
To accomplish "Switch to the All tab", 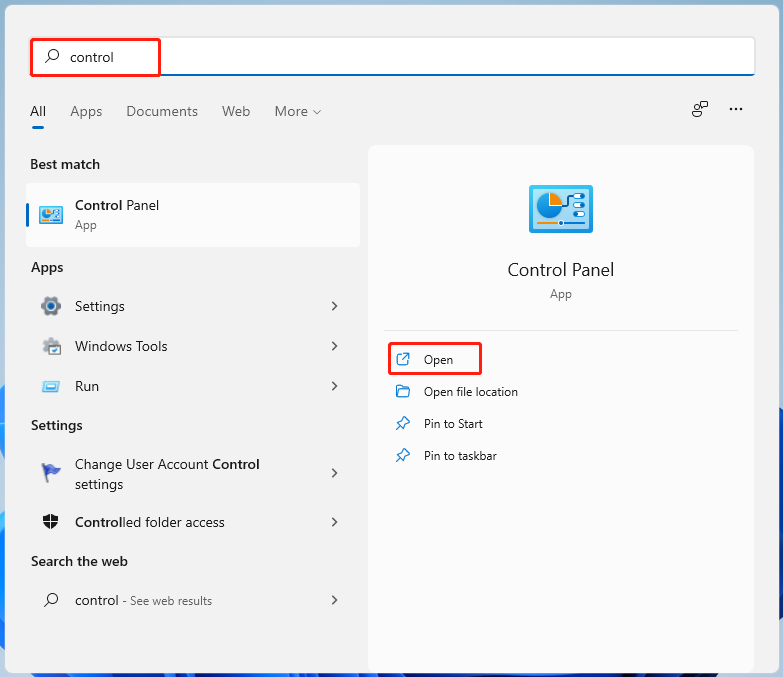I will click(38, 111).
